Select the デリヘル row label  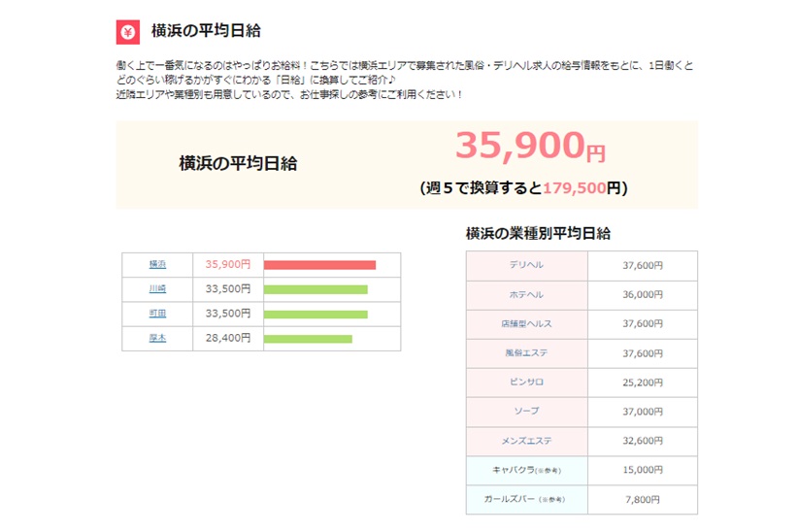526,265
